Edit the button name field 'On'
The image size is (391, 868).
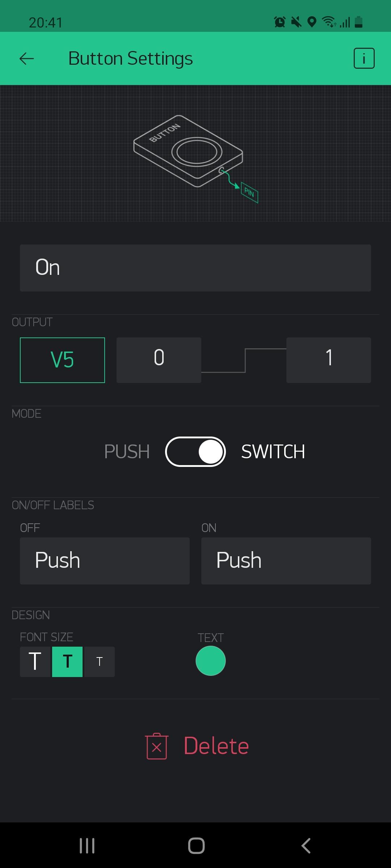point(195,268)
